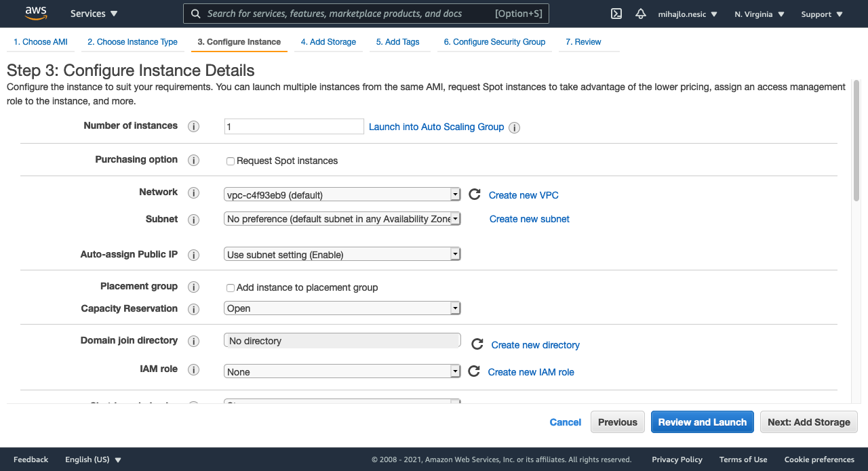Open the Create new subnet link
The image size is (868, 471).
point(530,219)
